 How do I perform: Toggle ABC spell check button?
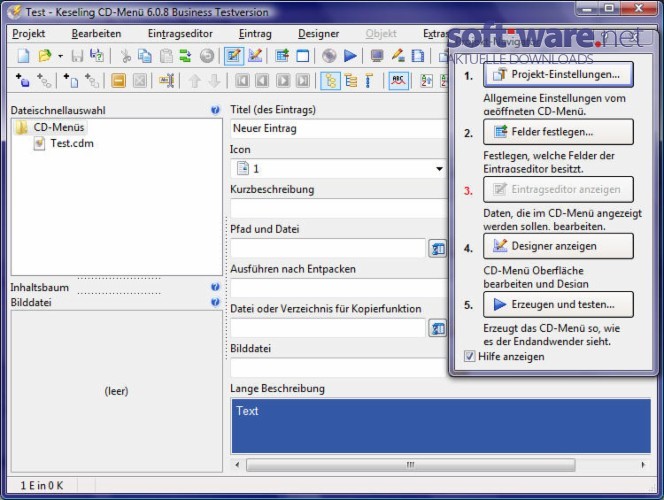(398, 80)
